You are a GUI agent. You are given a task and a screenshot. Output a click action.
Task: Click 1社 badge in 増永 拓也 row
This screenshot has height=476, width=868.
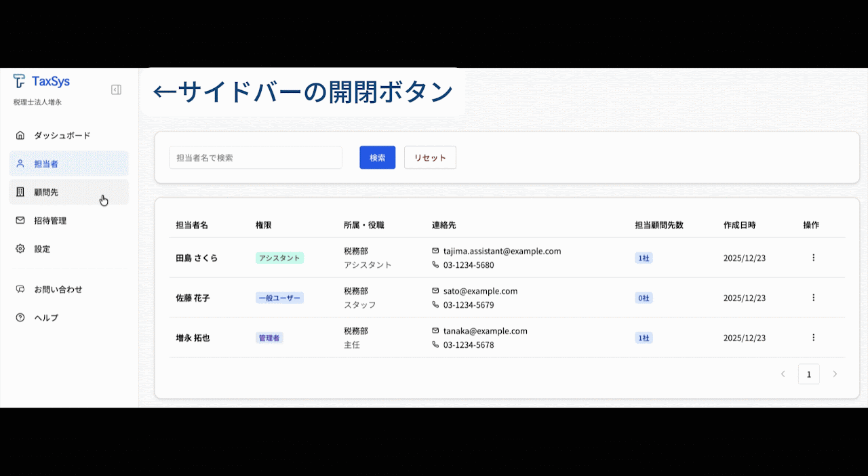click(x=644, y=338)
